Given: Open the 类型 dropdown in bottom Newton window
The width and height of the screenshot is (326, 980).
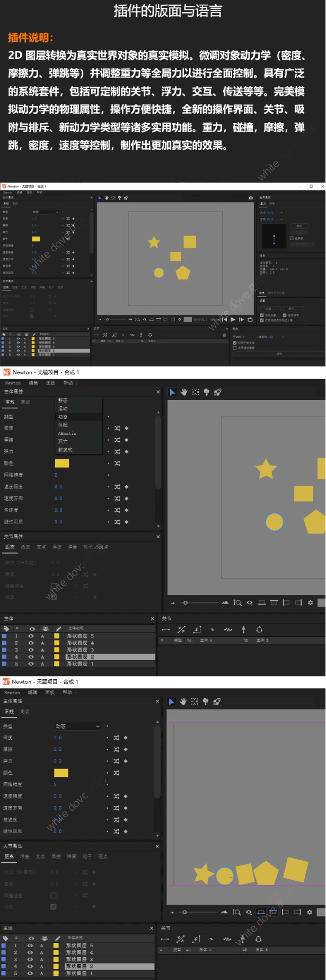Looking at the screenshot, I should click(x=77, y=726).
